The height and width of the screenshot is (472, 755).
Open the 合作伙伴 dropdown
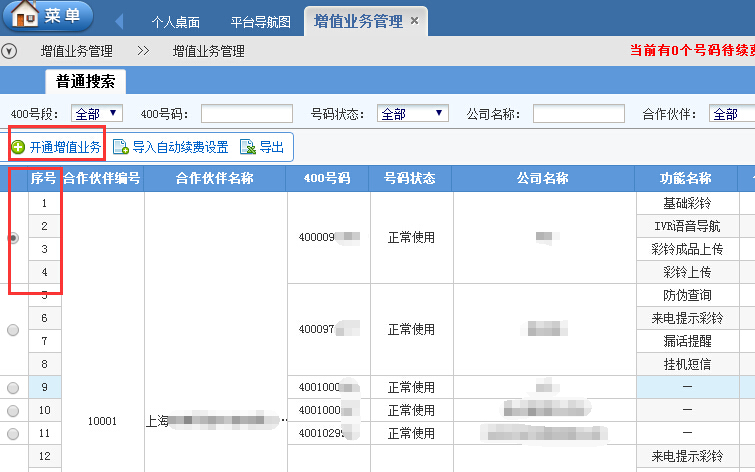click(731, 114)
